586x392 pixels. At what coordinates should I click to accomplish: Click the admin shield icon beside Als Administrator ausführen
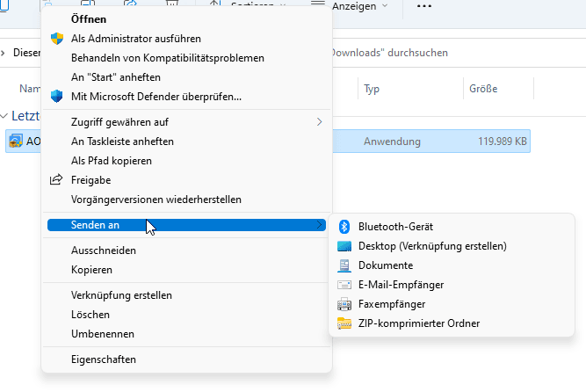point(57,39)
